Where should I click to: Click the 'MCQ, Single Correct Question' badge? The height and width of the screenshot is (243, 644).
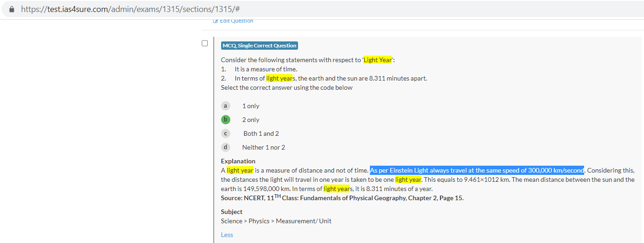[259, 46]
